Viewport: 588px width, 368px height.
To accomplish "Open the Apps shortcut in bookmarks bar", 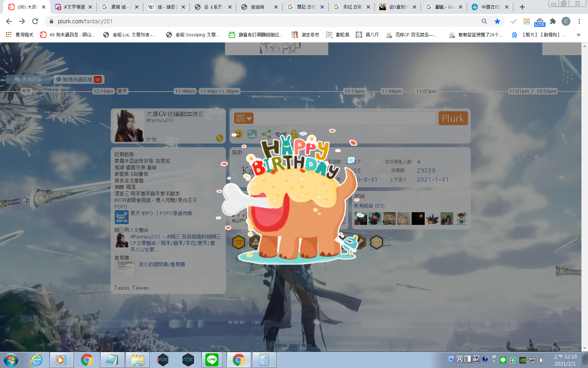I will 19,35.
